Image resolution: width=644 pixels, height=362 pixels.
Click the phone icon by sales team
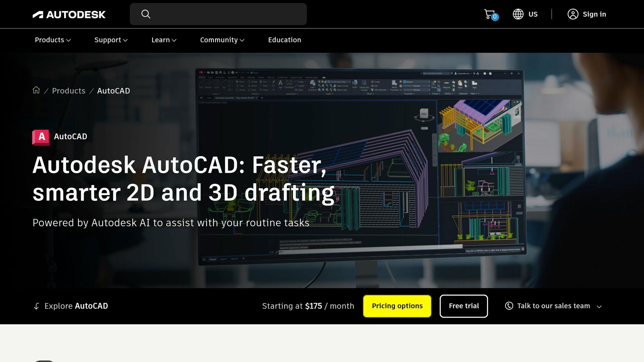pyautogui.click(x=509, y=306)
